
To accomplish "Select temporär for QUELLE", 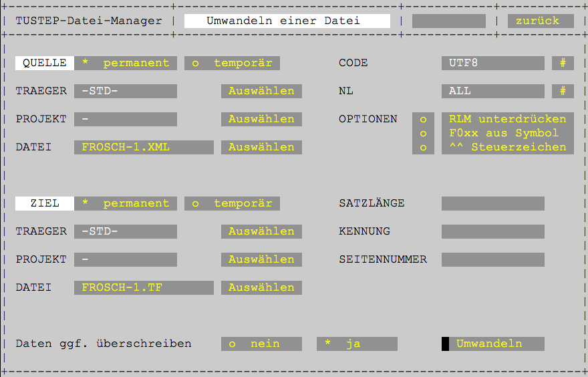I will click(x=233, y=63).
